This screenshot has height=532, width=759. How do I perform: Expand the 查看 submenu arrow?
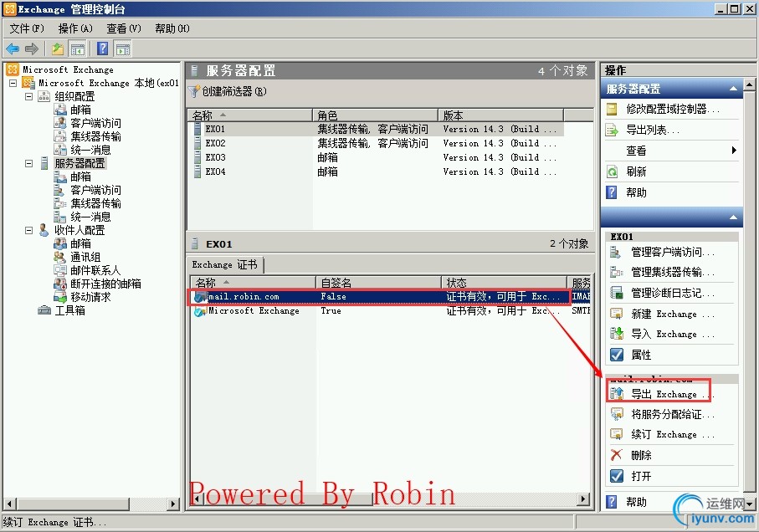(x=734, y=151)
